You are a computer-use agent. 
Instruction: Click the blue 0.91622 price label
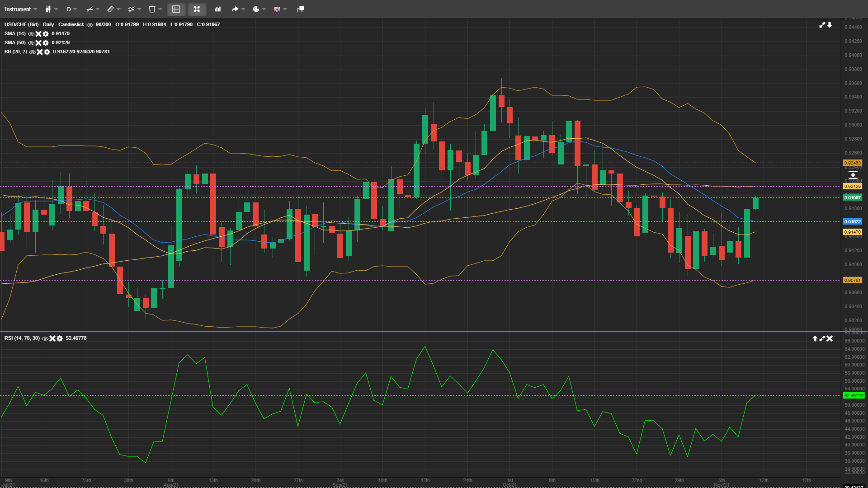(853, 221)
